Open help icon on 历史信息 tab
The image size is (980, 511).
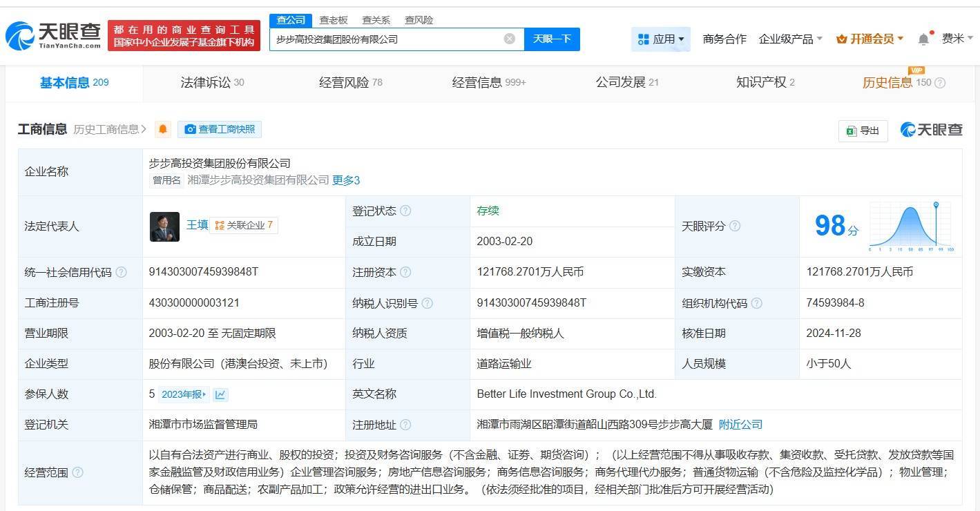[x=940, y=83]
